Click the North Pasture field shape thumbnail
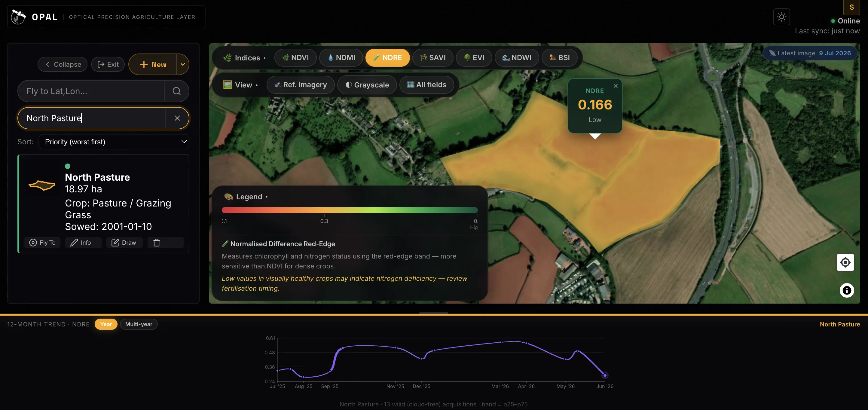 tap(42, 185)
